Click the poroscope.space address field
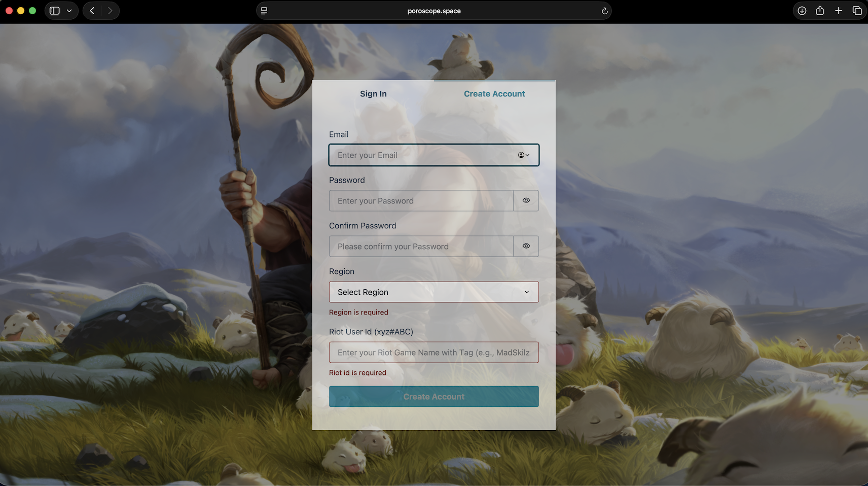The width and height of the screenshot is (868, 486). tap(434, 11)
